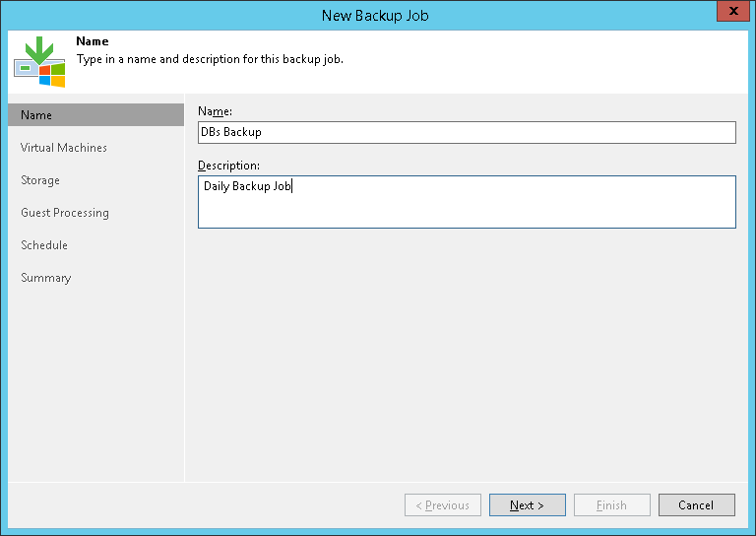Click the disabled Previous button

[x=443, y=505]
